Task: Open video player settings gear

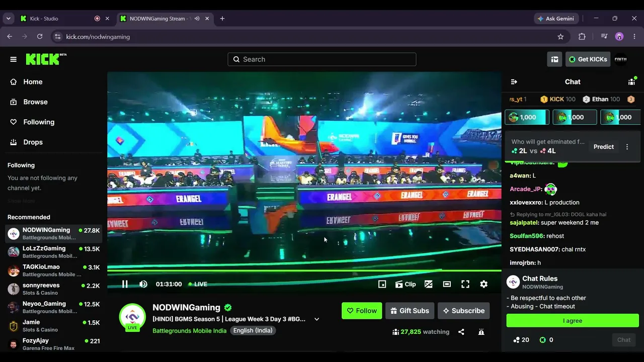Action: [484, 284]
